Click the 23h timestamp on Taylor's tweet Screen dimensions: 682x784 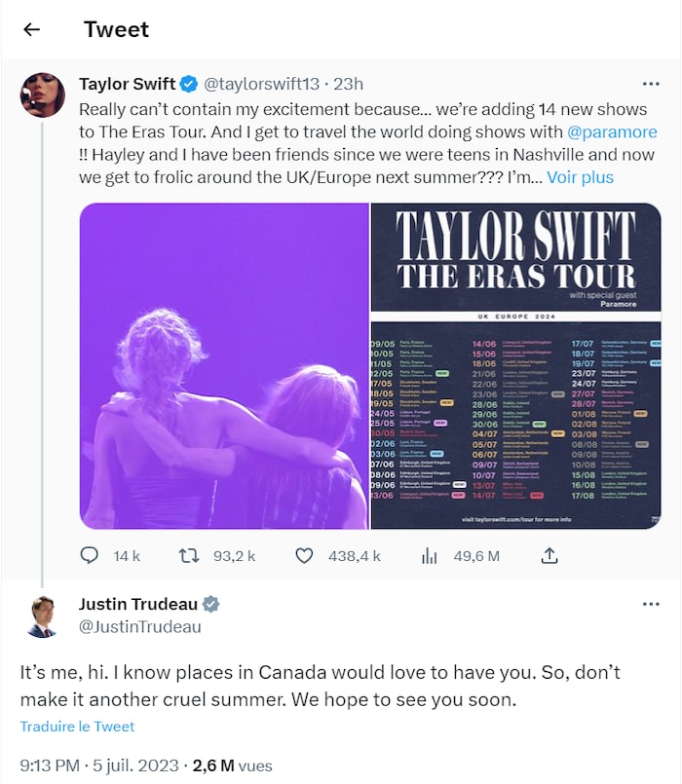click(x=351, y=84)
